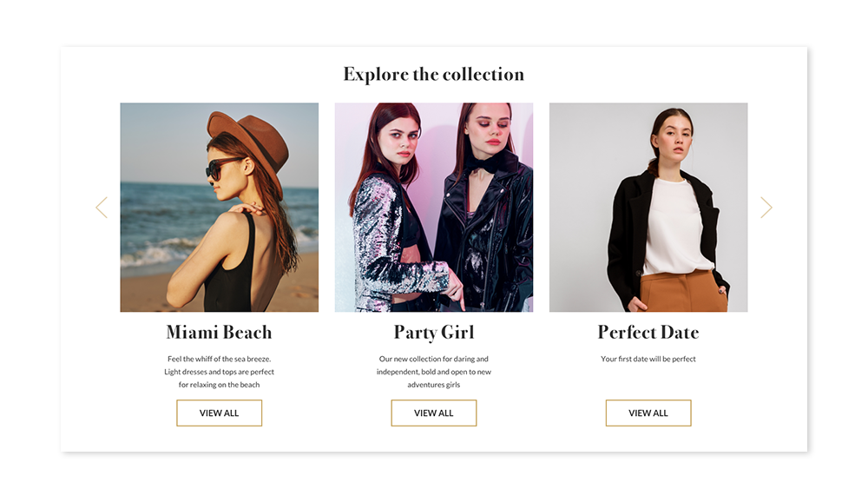
Task: Select the Perfect Date title
Action: (x=648, y=333)
